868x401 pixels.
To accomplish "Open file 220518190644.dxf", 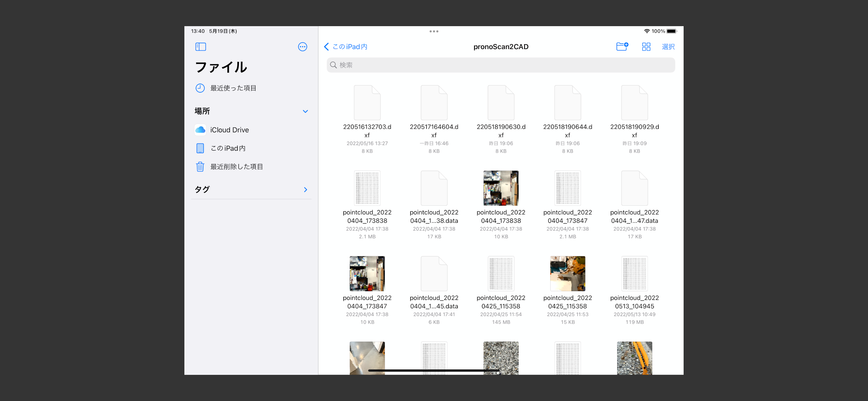I will click(567, 120).
